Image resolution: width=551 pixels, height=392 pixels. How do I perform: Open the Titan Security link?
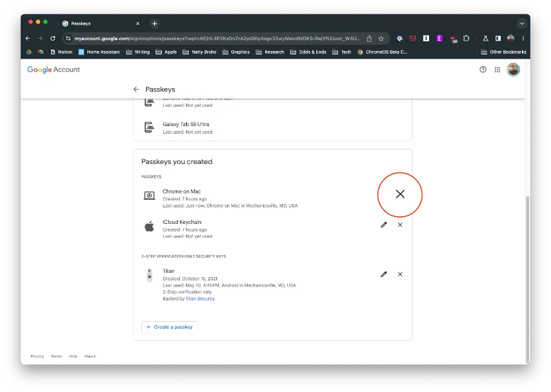tap(200, 298)
